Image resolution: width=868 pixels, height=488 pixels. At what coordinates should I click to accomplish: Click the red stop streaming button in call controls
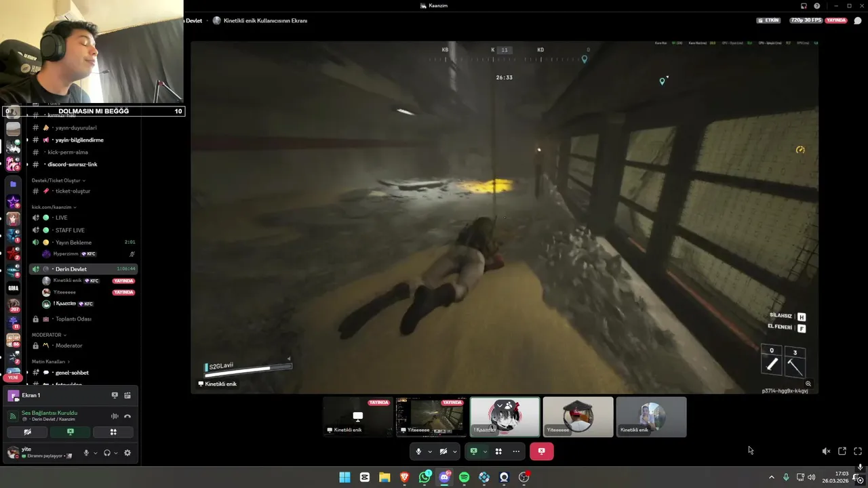541,451
